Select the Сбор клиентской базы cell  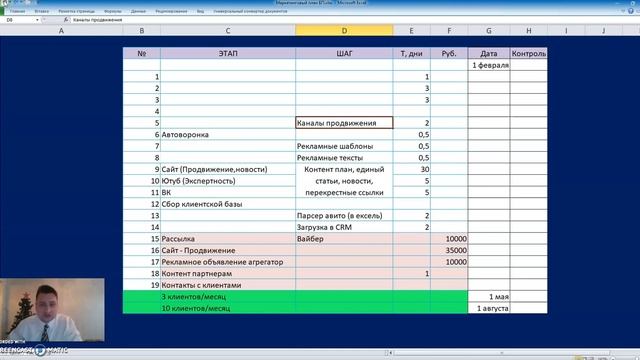pyautogui.click(x=228, y=204)
